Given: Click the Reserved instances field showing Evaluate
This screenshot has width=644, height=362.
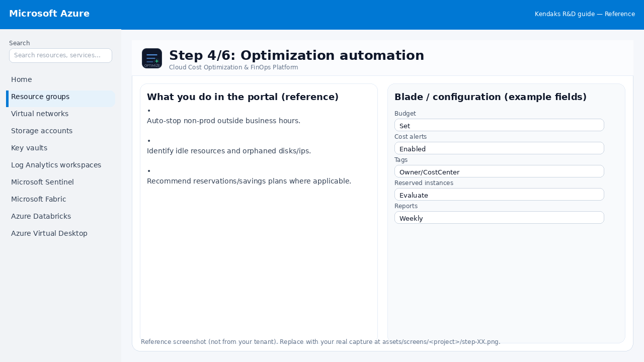Looking at the screenshot, I should (499, 195).
